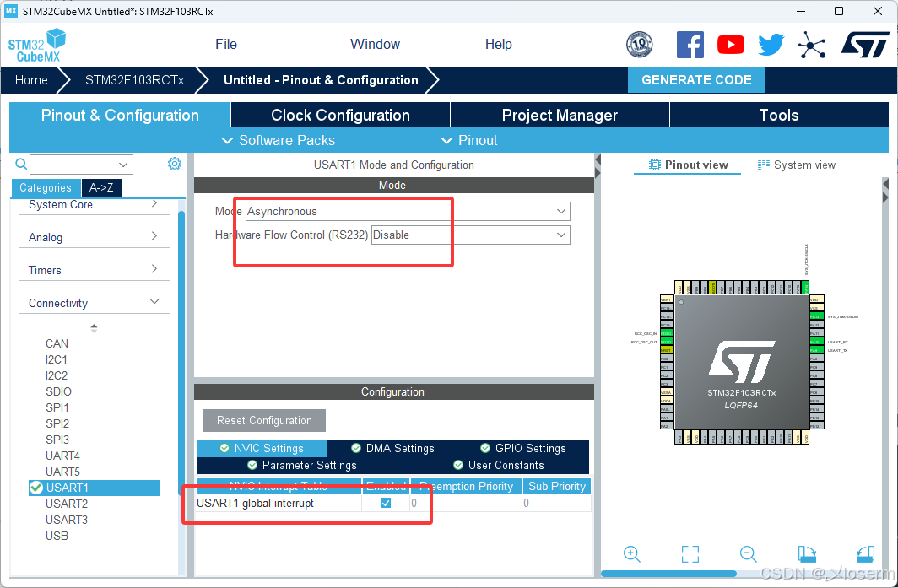Expand the Pinout menu
The image size is (898, 588).
tap(469, 140)
